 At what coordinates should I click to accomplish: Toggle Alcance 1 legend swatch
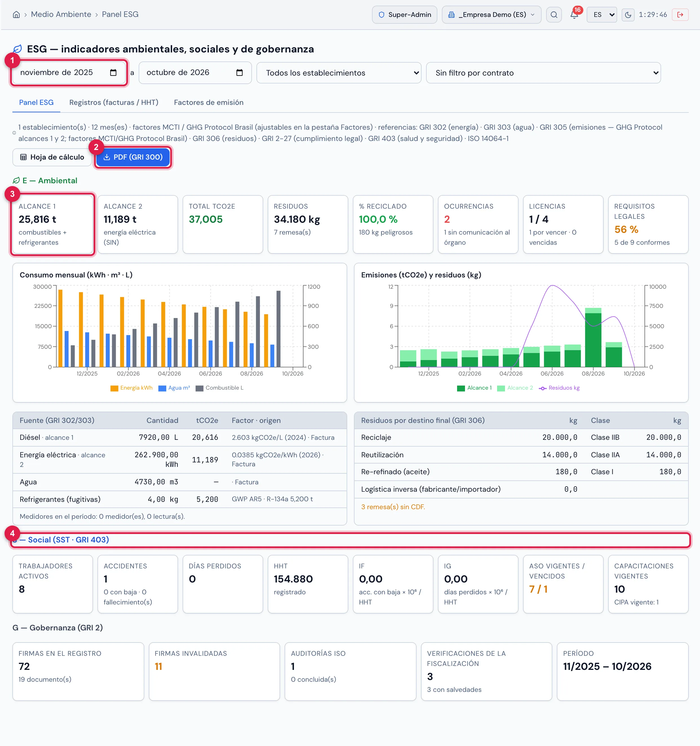[x=461, y=388]
